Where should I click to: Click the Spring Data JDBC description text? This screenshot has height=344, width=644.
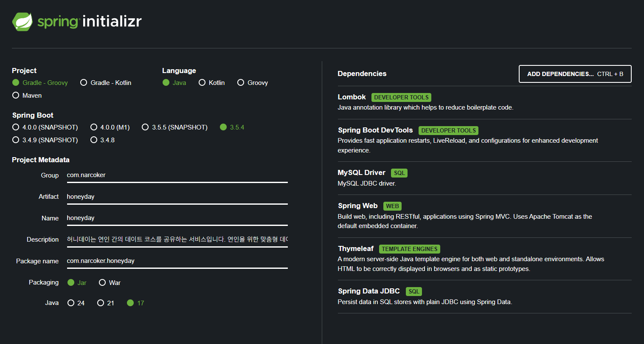click(x=425, y=302)
